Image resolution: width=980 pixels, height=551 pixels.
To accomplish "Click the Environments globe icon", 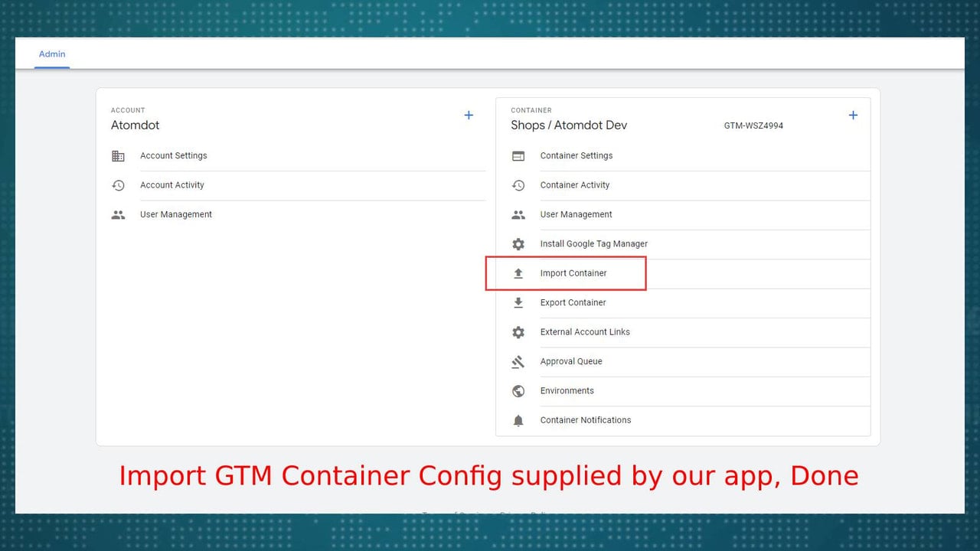I will point(518,391).
